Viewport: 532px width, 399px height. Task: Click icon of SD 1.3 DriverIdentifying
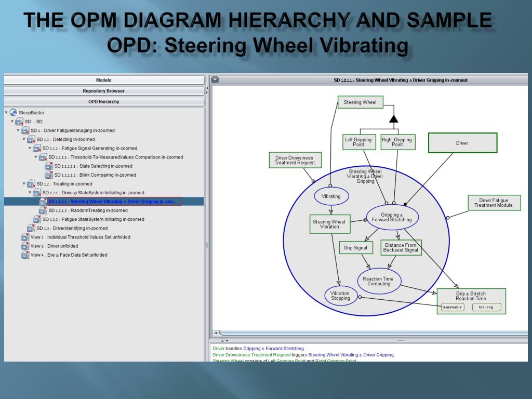pos(31,228)
